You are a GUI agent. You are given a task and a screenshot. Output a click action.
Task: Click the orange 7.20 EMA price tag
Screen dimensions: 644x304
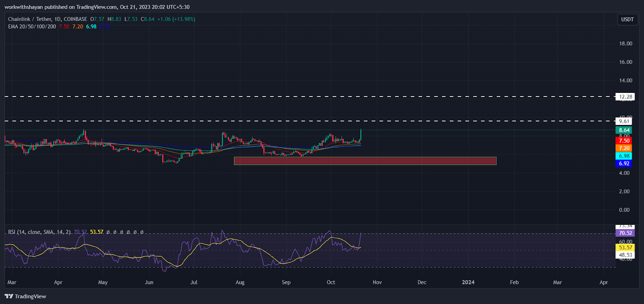coord(624,148)
